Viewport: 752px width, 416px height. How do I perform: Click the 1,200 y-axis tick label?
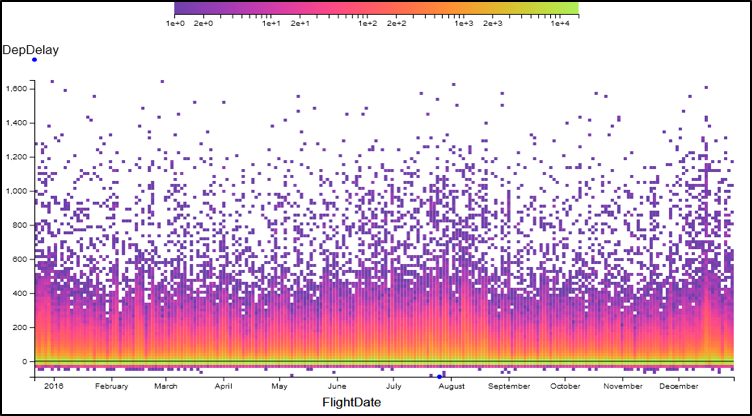point(19,157)
